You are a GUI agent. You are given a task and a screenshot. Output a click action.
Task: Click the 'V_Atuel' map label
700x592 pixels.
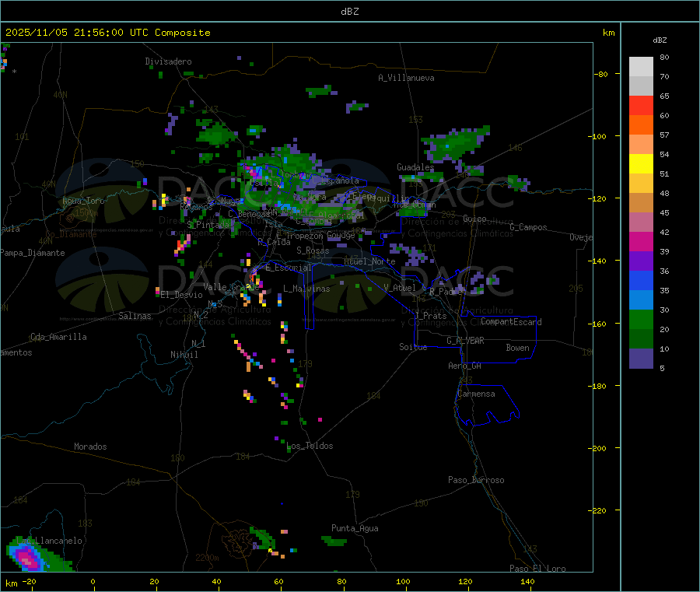pyautogui.click(x=400, y=288)
